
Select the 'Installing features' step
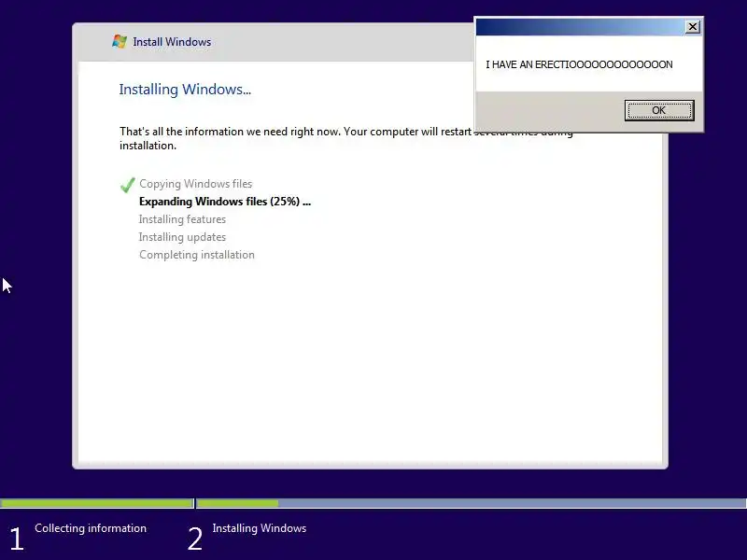point(182,219)
